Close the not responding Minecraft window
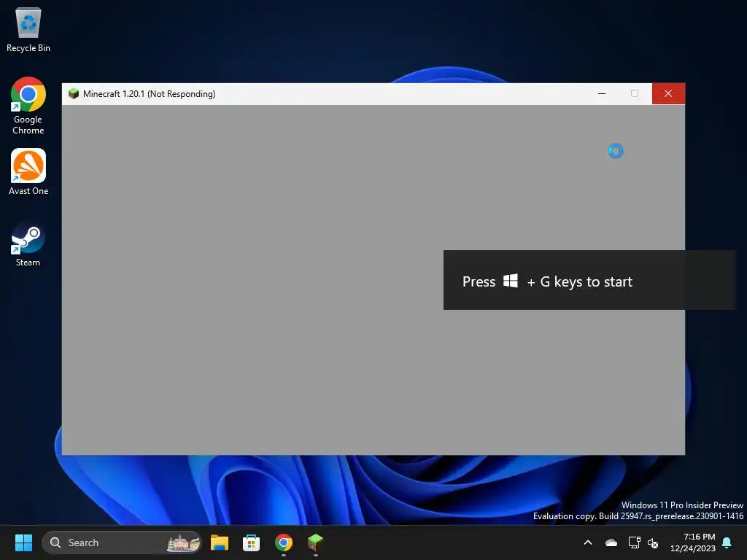The image size is (747, 560). (x=668, y=94)
